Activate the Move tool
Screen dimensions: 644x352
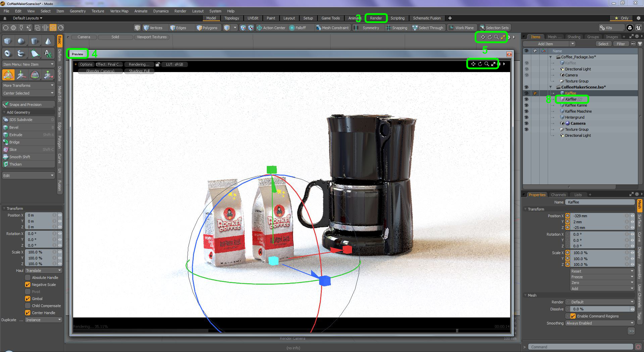21,75
